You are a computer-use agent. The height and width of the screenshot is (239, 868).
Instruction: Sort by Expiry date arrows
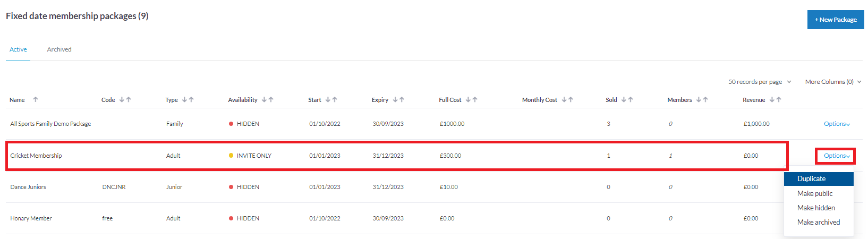[x=398, y=100]
